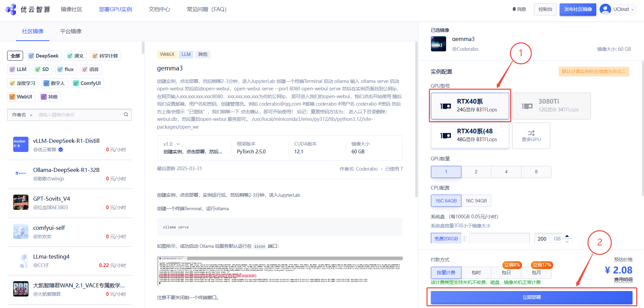Filter by LLM tag in sidebar
Viewport: 644px width, 308px height.
click(x=18, y=69)
